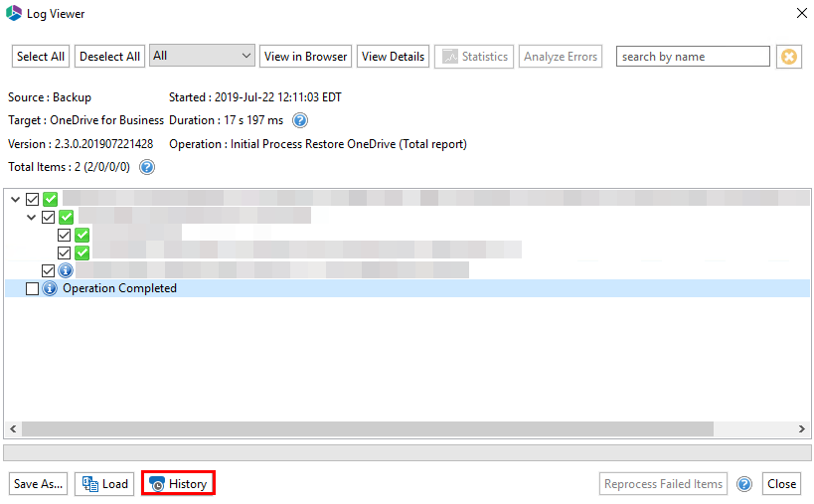Click the Load button
Image resolution: width=814 pixels, height=504 pixels.
tap(105, 484)
